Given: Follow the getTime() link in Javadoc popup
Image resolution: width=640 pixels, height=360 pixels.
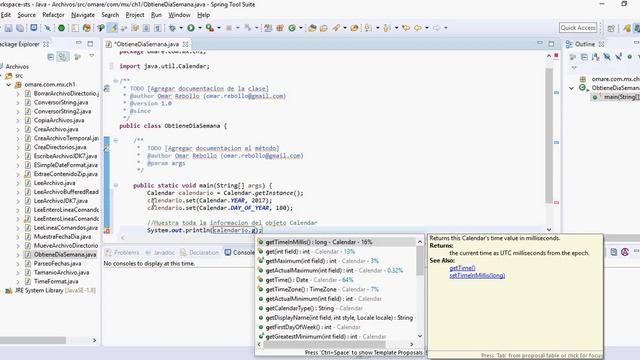Looking at the screenshot, I should 462,268.
